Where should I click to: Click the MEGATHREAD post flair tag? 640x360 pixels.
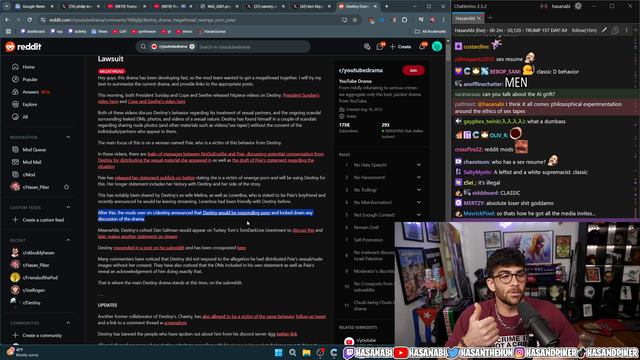point(111,71)
